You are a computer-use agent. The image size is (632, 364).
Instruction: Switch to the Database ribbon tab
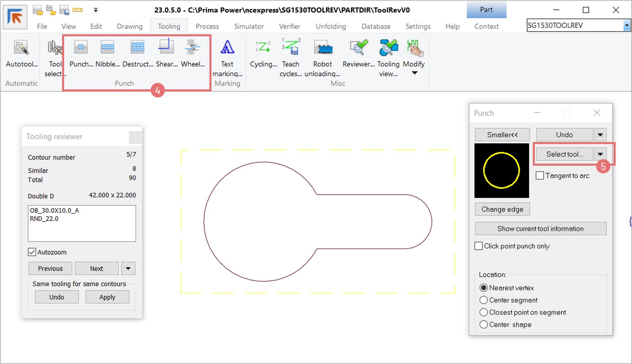point(376,27)
